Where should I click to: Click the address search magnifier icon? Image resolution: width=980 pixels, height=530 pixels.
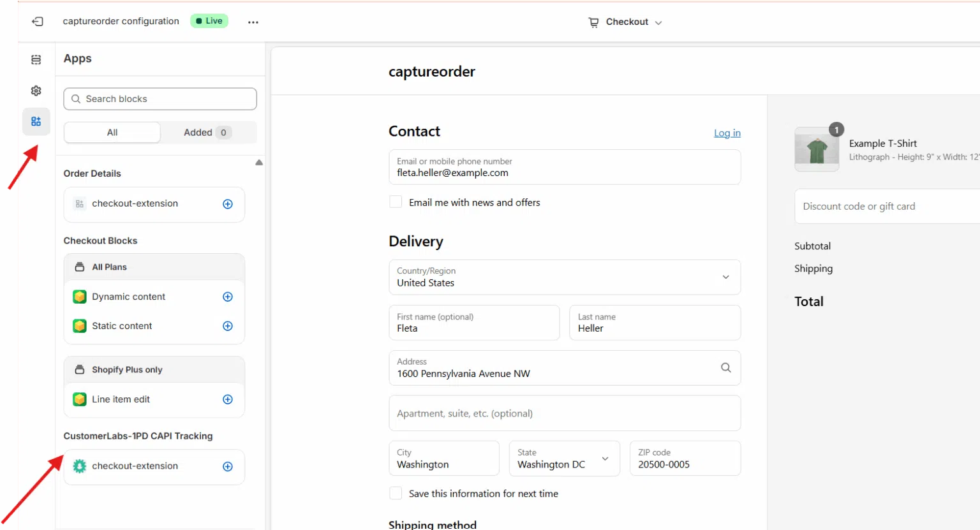(x=725, y=367)
